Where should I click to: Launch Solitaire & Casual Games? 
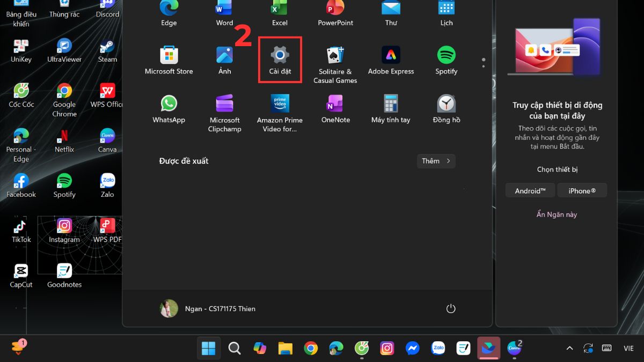[x=335, y=64]
